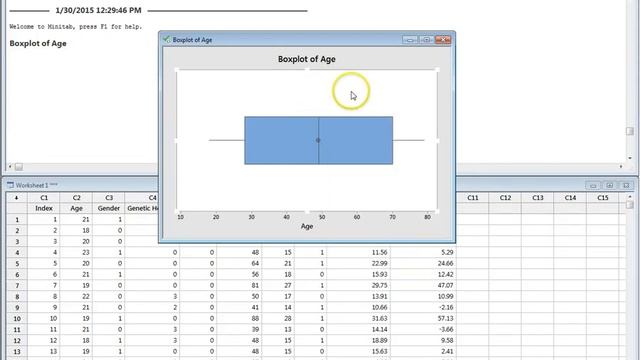This screenshot has width=640, height=360.
Task: Click the 'Age' column name cell in worksheet
Action: click(x=76, y=208)
